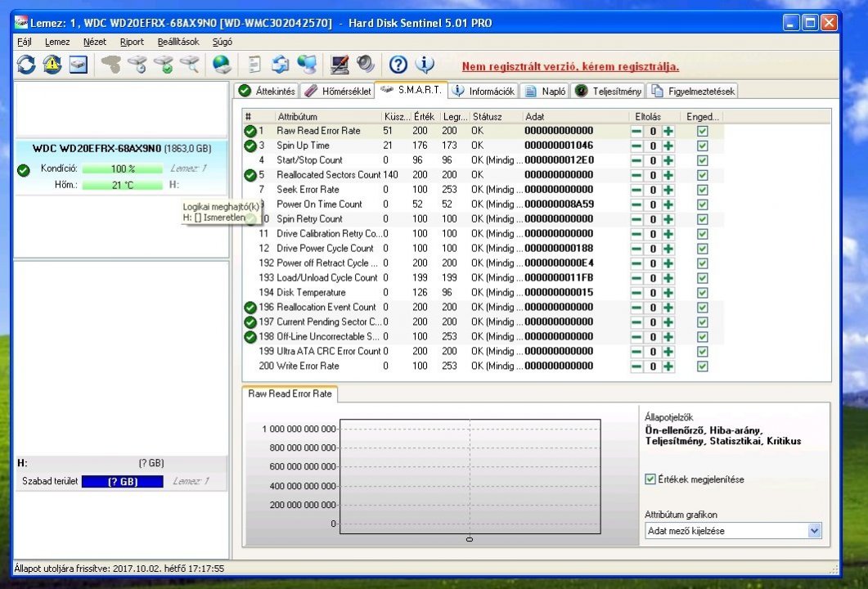
Task: Click the blue info bubble toolbar icon
Action: 425,65
